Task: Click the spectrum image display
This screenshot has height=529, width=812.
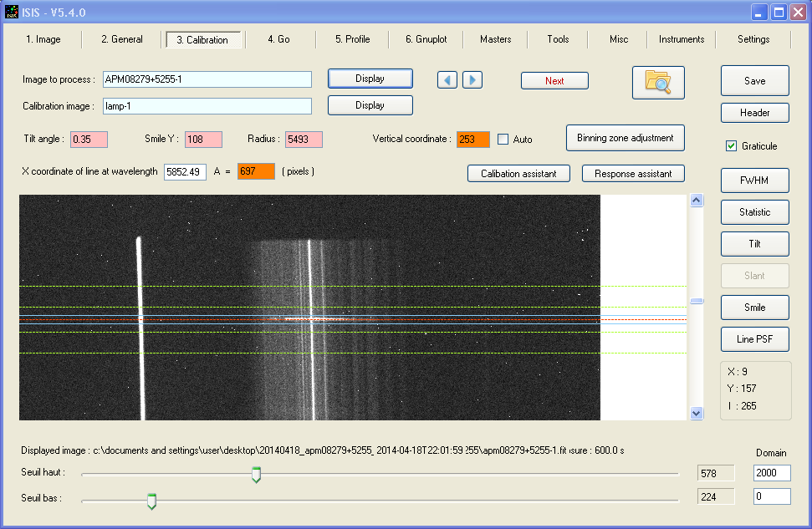Action: coord(309,308)
